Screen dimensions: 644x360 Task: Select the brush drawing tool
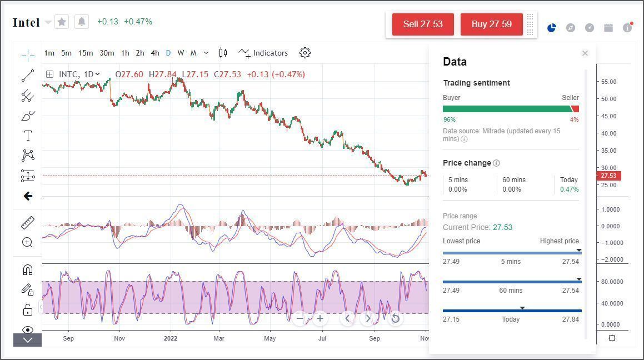[27, 116]
